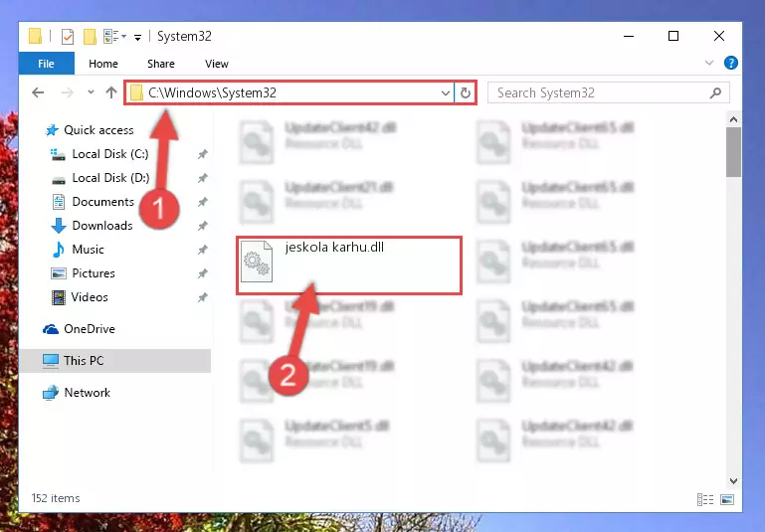Open Videos in the sidebar

point(90,297)
